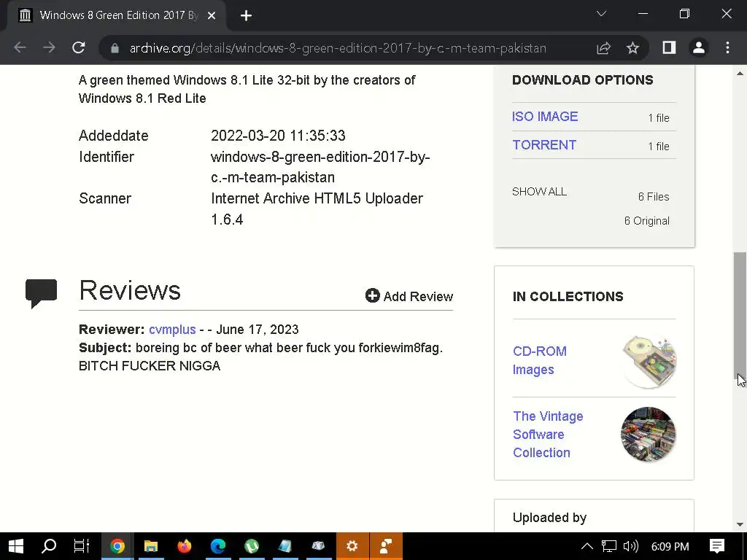747x560 pixels.
Task: Download the ISO IMAGE file
Action: click(x=545, y=117)
